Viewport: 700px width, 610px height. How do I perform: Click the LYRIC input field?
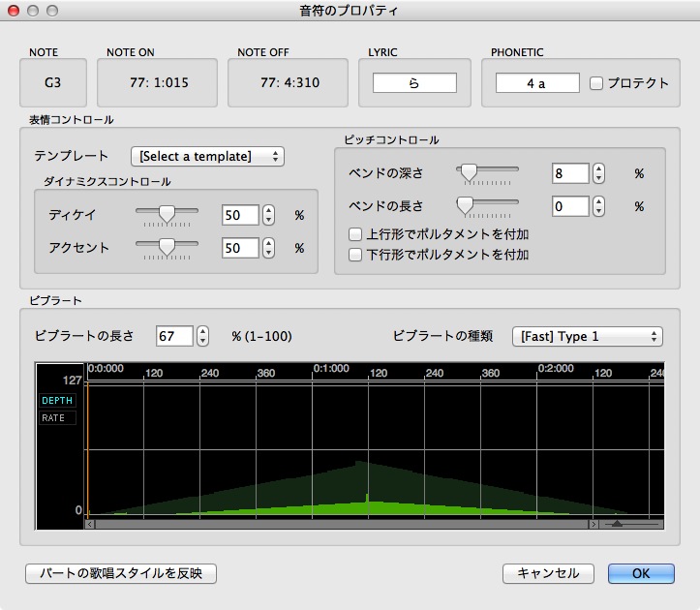point(414,83)
